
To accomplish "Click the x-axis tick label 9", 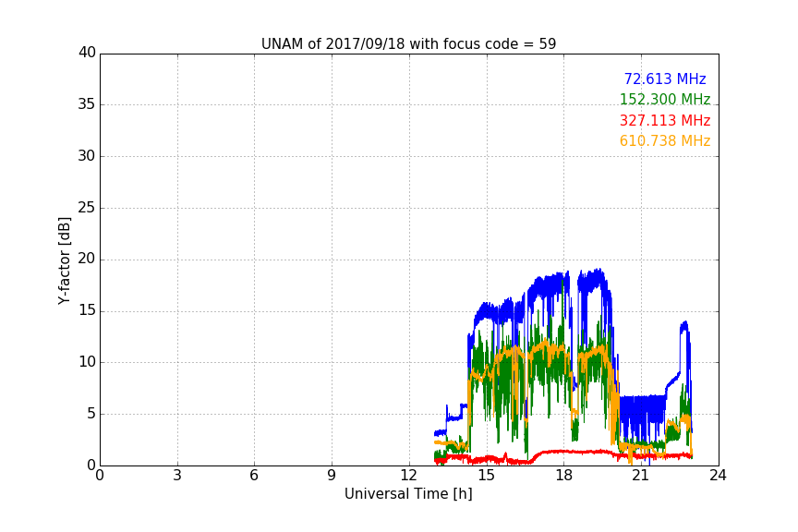I will [x=332, y=476].
